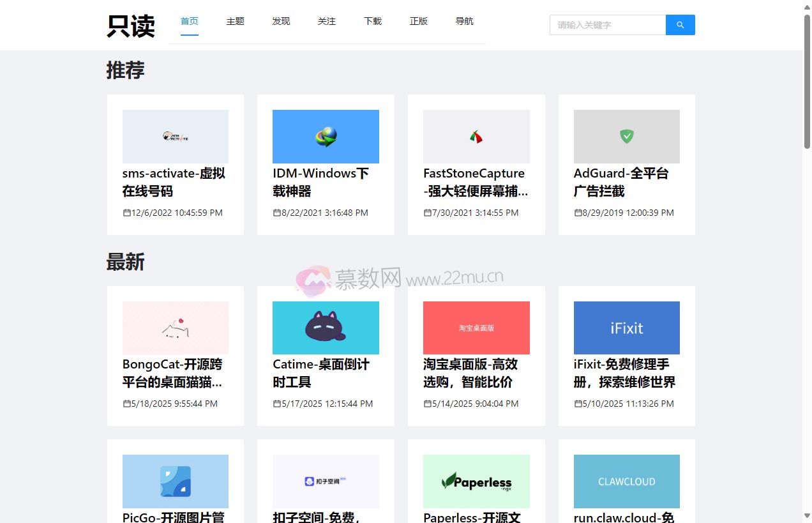Select the 正版 navigation tab
Viewport: 812px width, 523px height.
(419, 21)
